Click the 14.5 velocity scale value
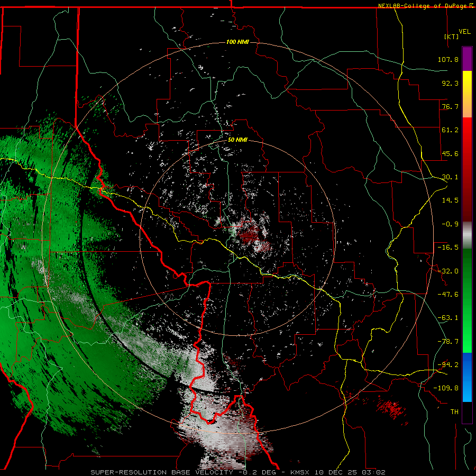 pos(450,200)
